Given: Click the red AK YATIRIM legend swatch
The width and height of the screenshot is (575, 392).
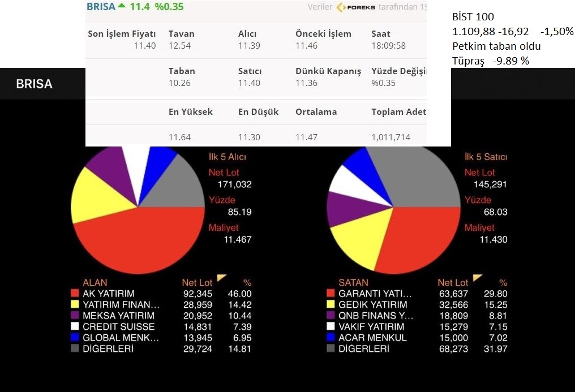Looking at the screenshot, I should tap(75, 293).
